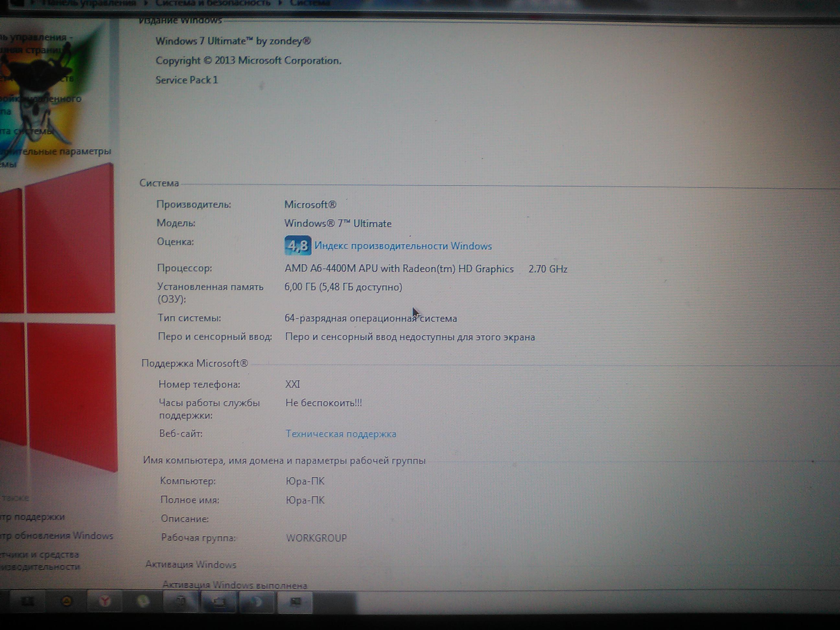
Task: Click '64-разрядная операционная система' value
Action: [371, 318]
